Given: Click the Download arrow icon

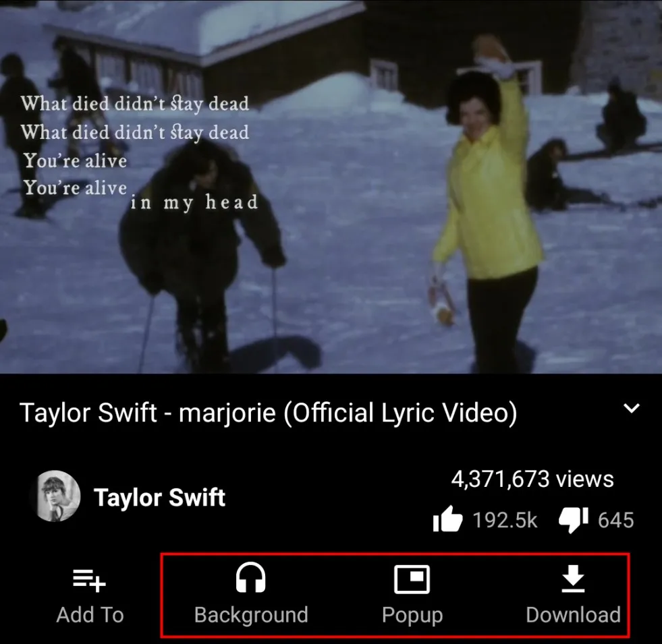Looking at the screenshot, I should pyautogui.click(x=573, y=579).
